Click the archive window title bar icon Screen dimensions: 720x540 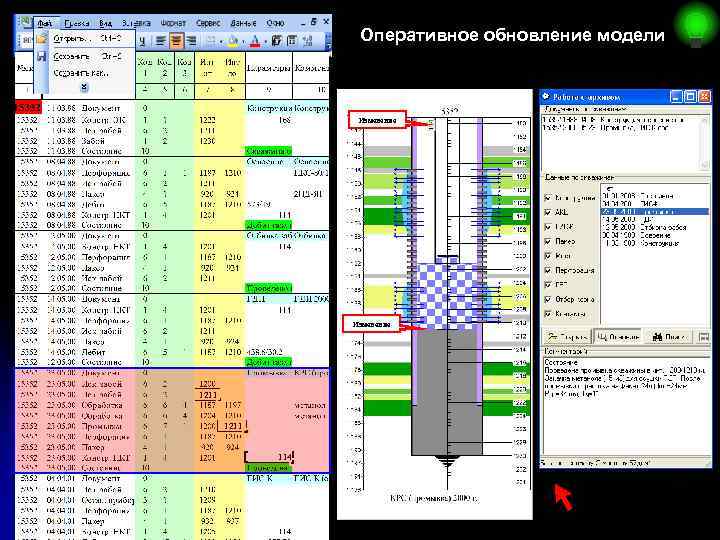[x=546, y=96]
